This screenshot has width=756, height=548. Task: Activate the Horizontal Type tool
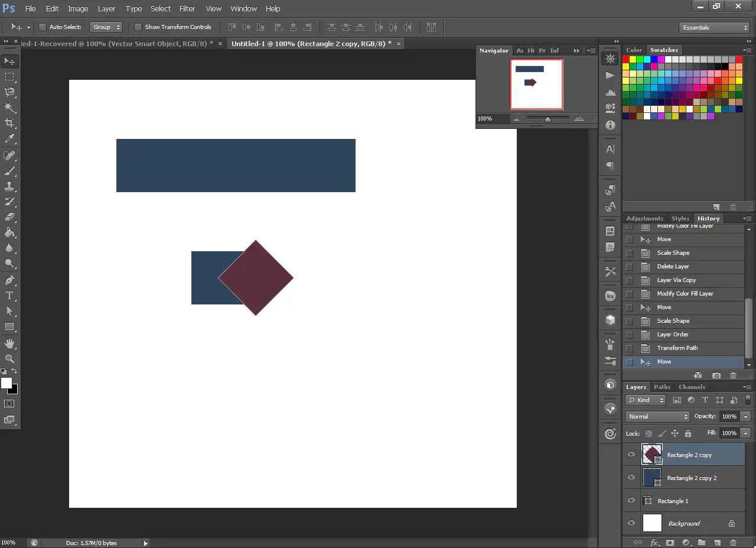pyautogui.click(x=9, y=296)
